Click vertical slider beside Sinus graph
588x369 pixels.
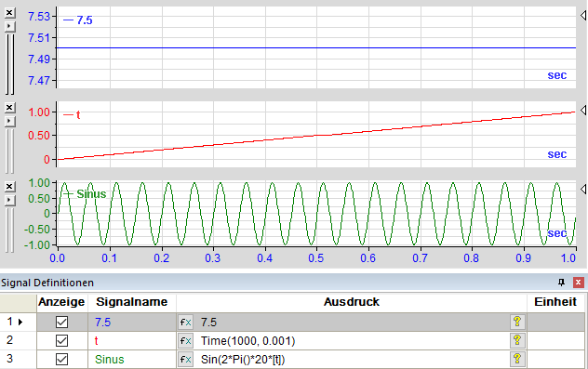pyautogui.click(x=10, y=230)
